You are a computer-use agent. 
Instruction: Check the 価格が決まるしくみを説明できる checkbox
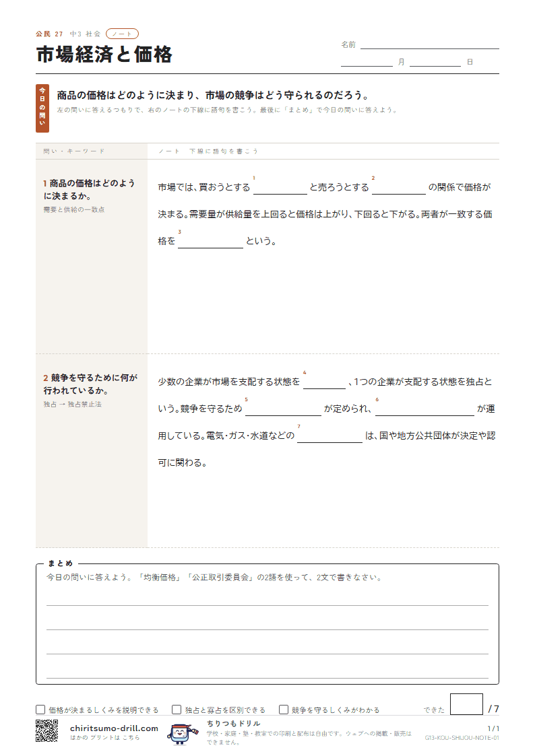40,710
